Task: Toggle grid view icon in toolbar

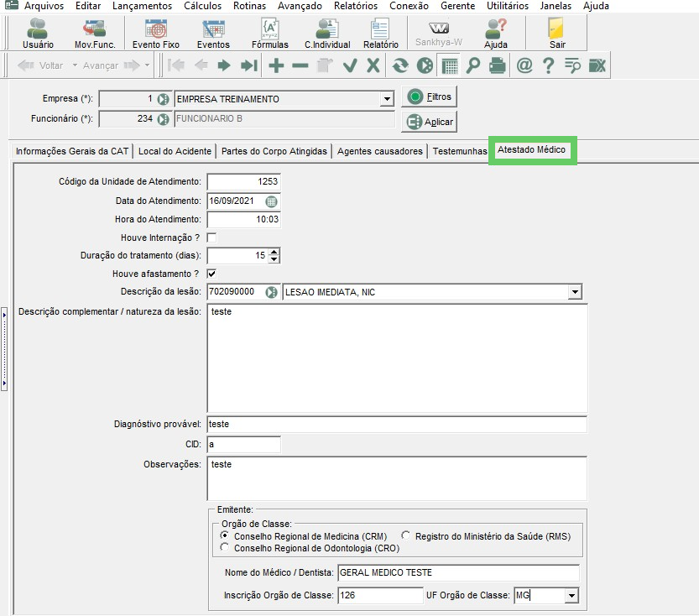Action: (x=450, y=66)
